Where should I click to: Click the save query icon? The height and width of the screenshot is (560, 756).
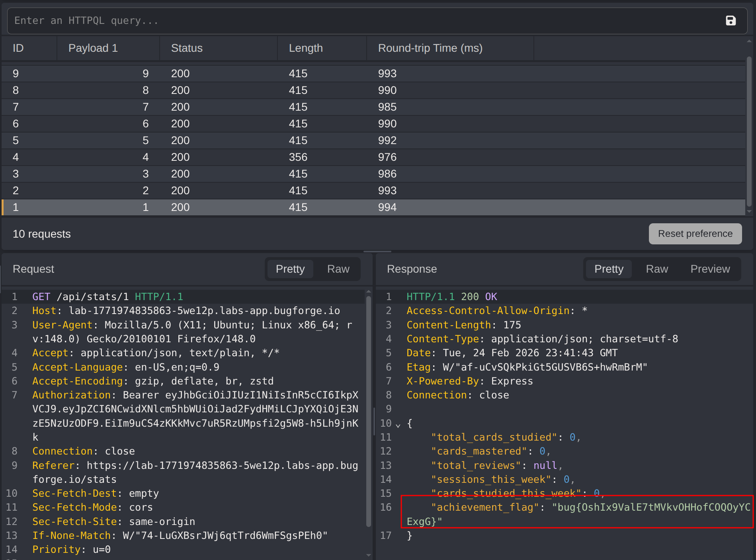731,21
